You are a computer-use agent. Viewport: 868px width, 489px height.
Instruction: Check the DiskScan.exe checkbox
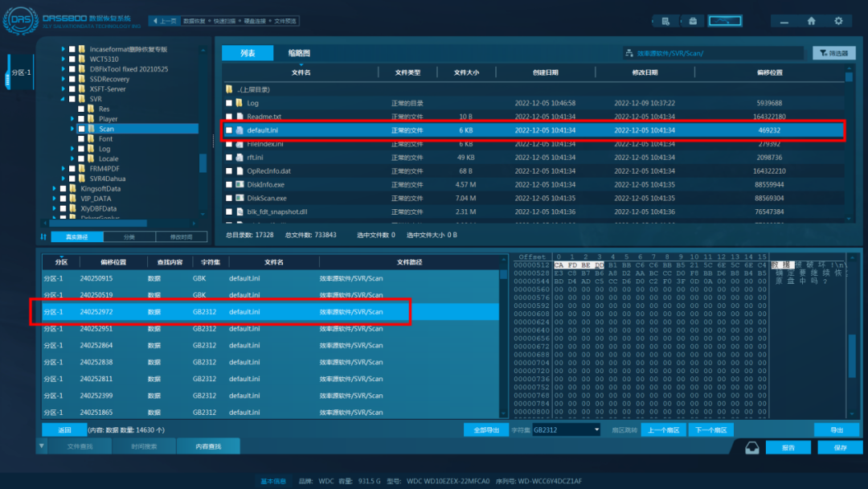228,198
